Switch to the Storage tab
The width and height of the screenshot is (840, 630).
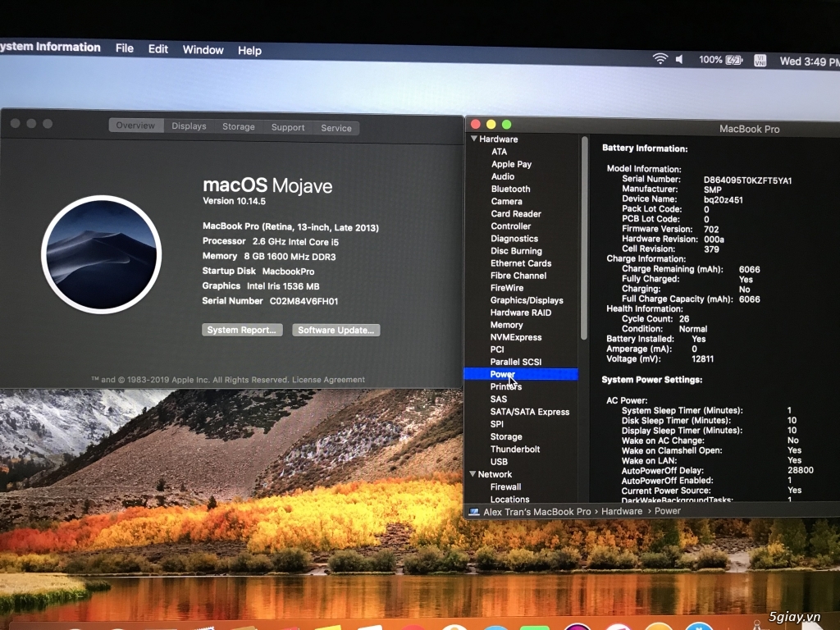(x=239, y=126)
